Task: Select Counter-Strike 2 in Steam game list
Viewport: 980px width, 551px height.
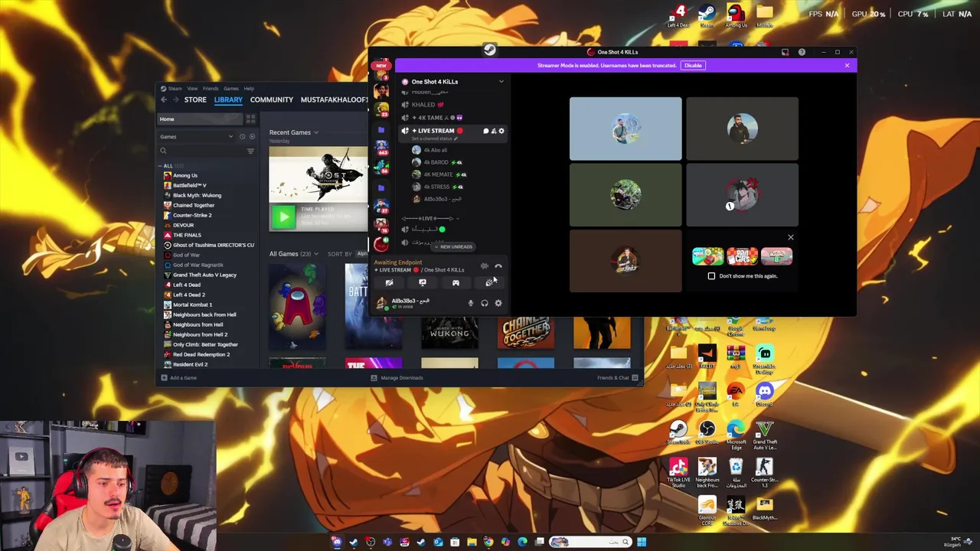Action: coord(192,216)
